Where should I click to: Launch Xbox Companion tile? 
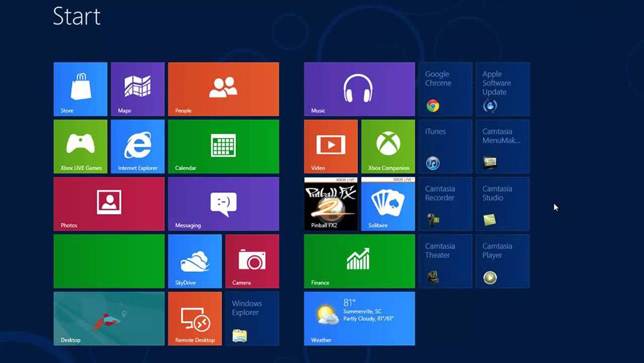388,147
